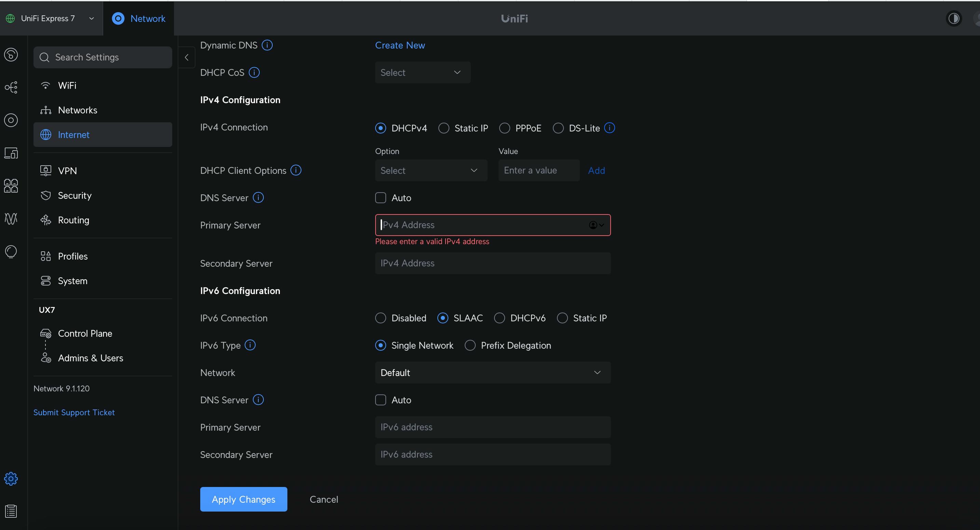Collapse the settings sidebar with the chevron
Viewport: 980px width, 530px height.
[187, 57]
